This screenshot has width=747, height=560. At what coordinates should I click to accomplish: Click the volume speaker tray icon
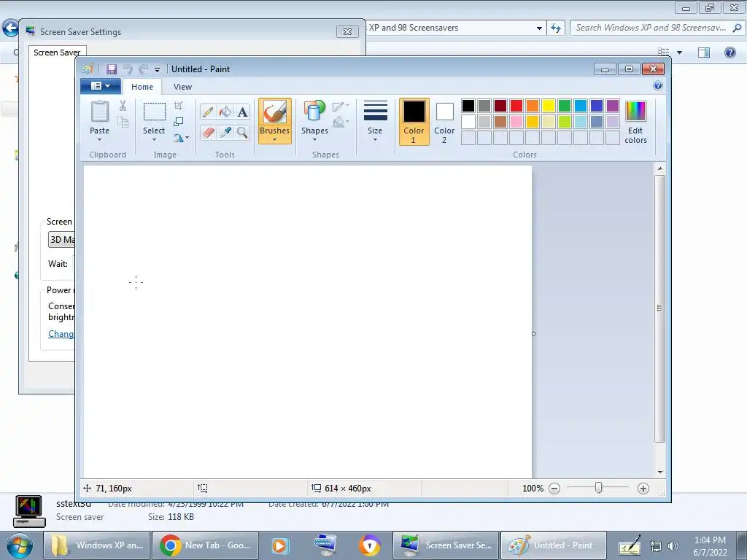[x=673, y=546]
